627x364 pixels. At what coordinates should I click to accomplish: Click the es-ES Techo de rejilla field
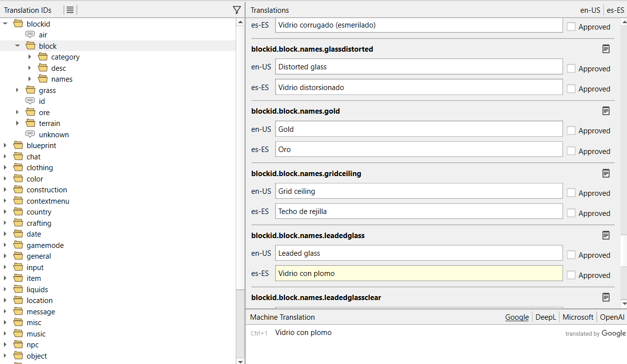(x=418, y=212)
